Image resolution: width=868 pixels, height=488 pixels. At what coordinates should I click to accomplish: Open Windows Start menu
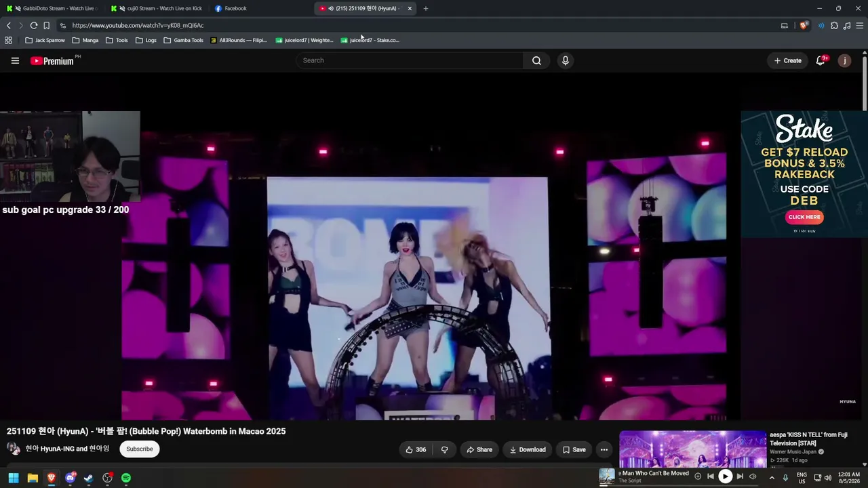[13, 478]
